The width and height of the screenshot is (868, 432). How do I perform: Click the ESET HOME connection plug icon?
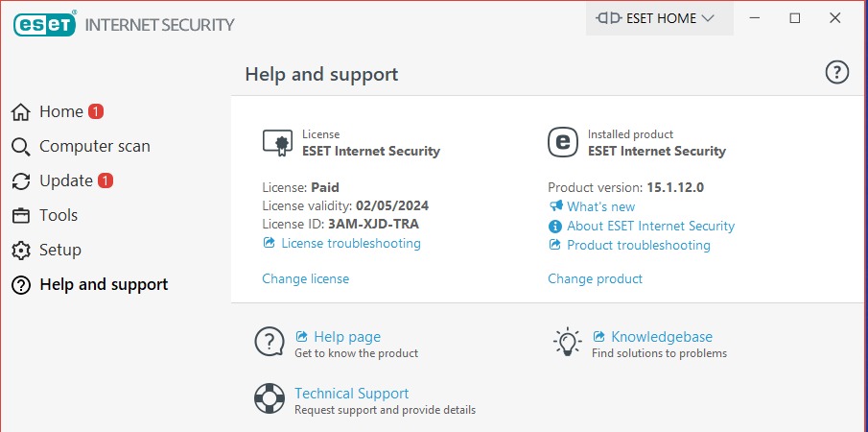(609, 18)
